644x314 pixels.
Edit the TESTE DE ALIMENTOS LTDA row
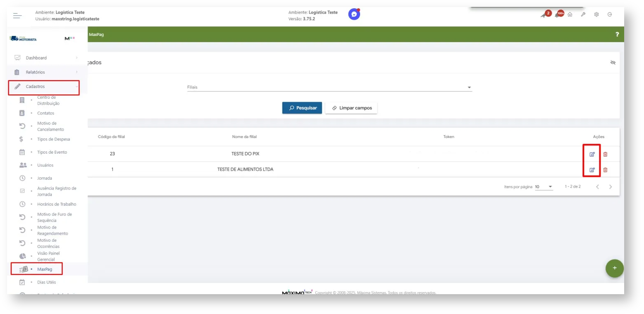[592, 170]
